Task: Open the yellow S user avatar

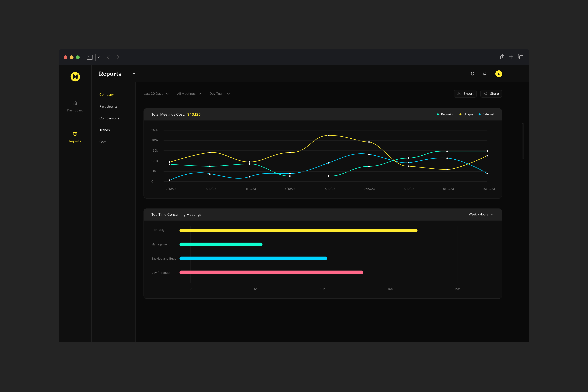Action: 499,74
